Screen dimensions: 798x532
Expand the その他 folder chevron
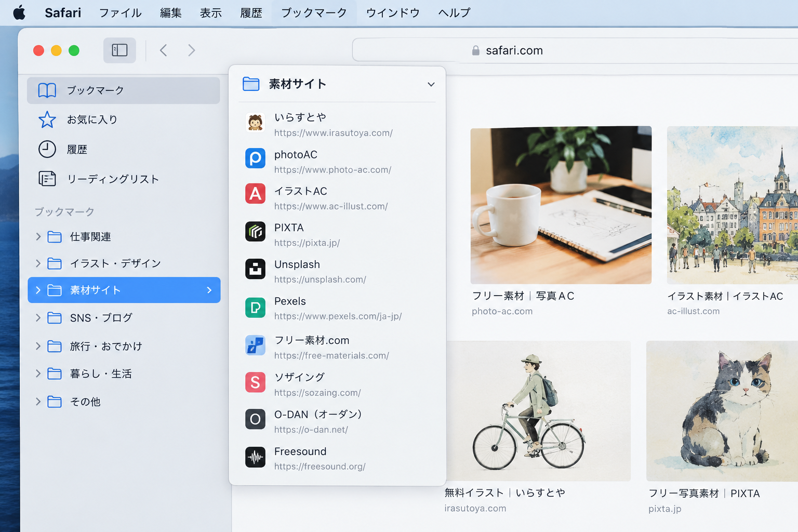(38, 402)
